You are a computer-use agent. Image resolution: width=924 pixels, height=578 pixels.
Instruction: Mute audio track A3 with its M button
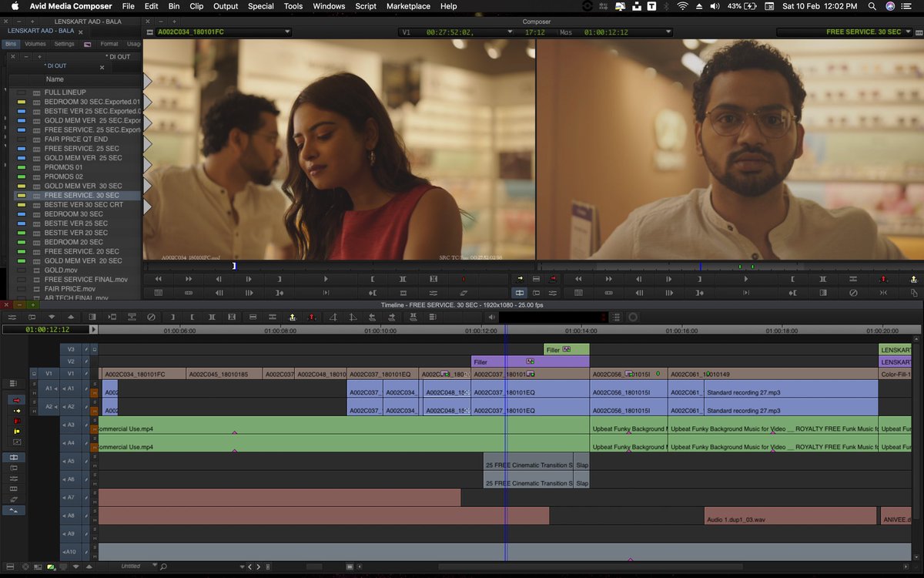pyautogui.click(x=94, y=428)
